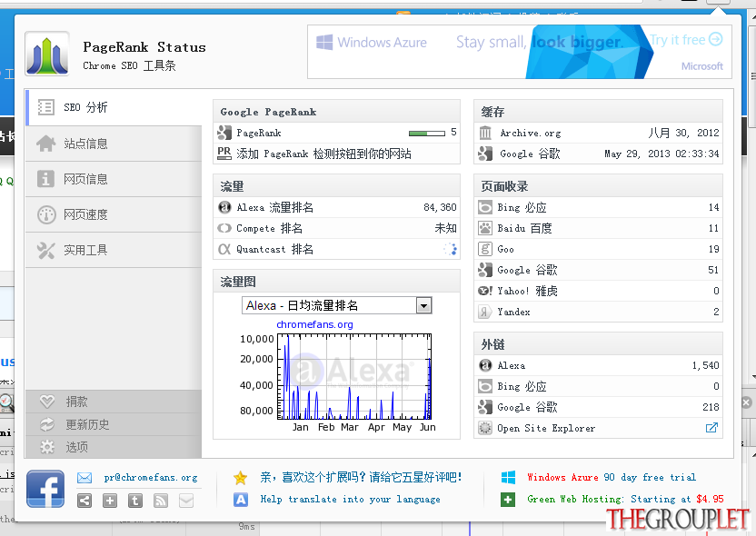Click the chromefans.org chart title link
Image resolution: width=756 pixels, height=536 pixels.
(x=314, y=324)
